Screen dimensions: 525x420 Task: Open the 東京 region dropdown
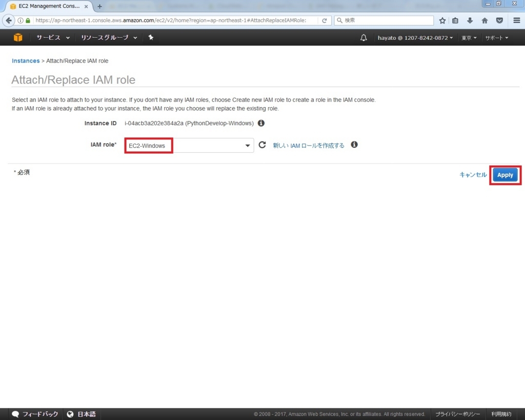point(469,38)
